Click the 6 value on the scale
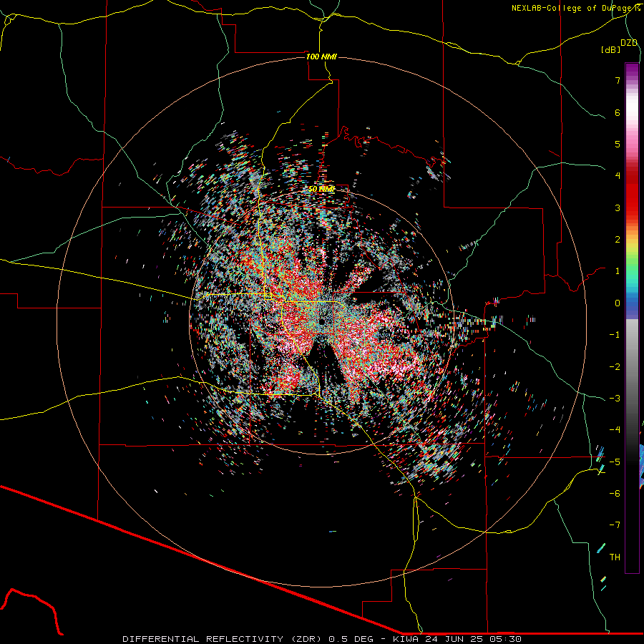Screen dimensions: 644x644 point(618,112)
